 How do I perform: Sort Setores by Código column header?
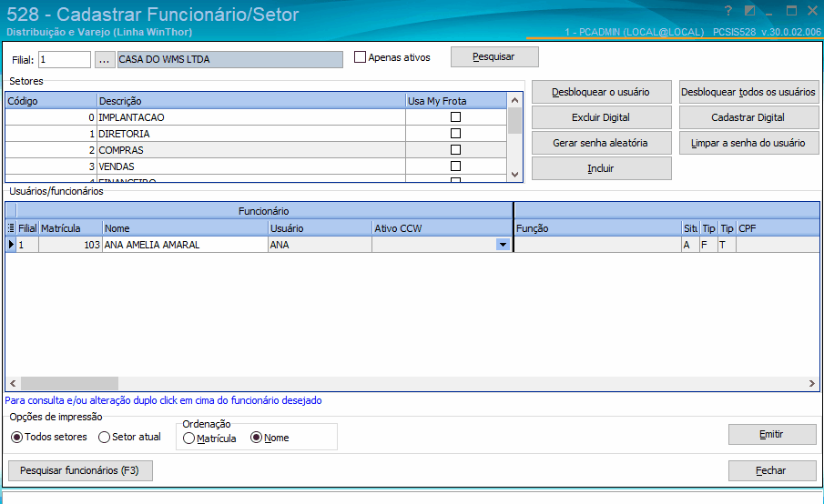(x=52, y=101)
